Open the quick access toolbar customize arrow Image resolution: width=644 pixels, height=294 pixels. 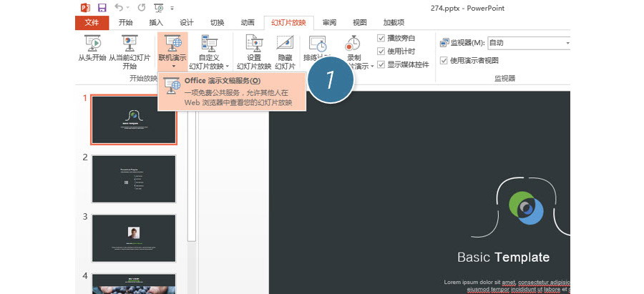pos(172,8)
